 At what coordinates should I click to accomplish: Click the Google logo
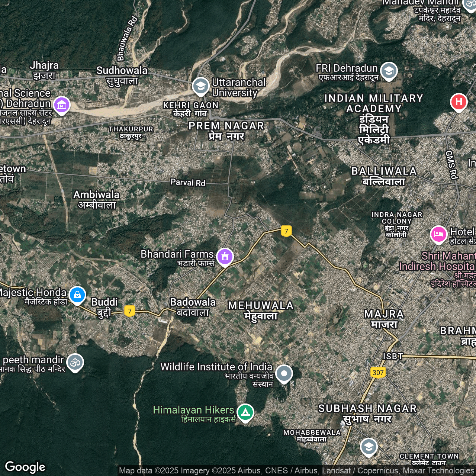(25, 467)
